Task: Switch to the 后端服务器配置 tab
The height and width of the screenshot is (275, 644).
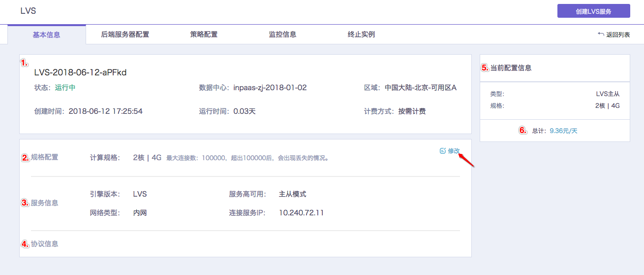Action: coord(125,34)
